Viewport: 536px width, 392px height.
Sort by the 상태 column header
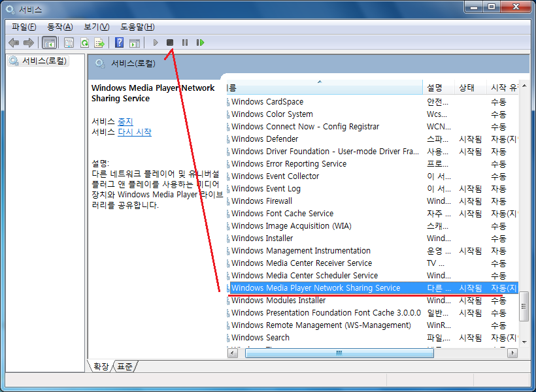[x=471, y=88]
